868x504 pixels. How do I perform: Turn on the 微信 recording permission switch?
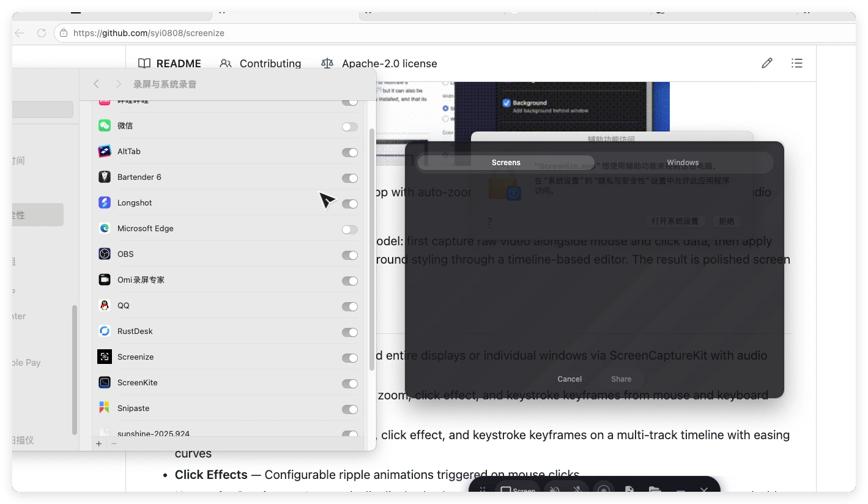(x=349, y=127)
